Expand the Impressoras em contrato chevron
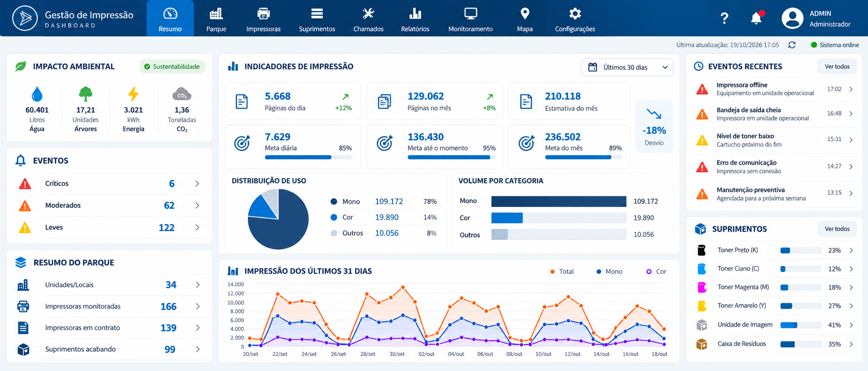 coord(198,328)
